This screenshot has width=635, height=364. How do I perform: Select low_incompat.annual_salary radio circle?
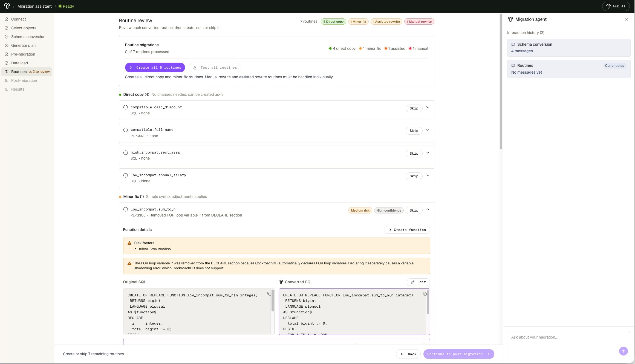tap(125, 175)
